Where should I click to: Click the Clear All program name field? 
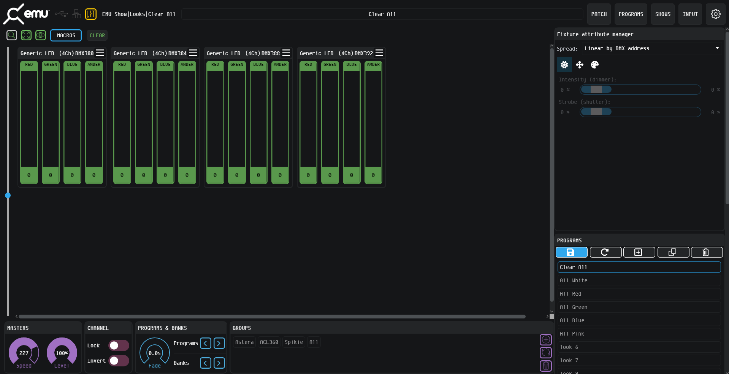coord(639,267)
